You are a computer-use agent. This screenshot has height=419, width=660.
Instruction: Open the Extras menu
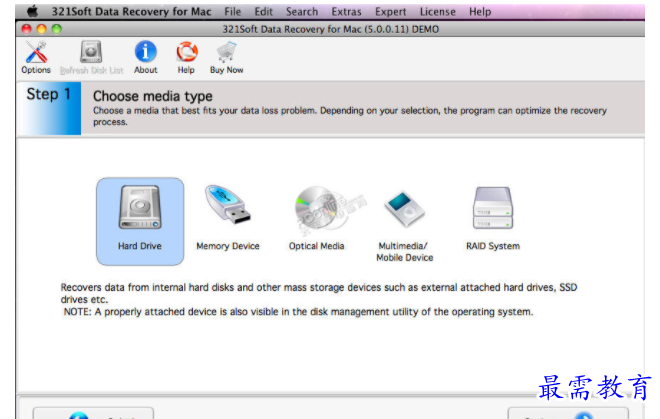click(346, 11)
